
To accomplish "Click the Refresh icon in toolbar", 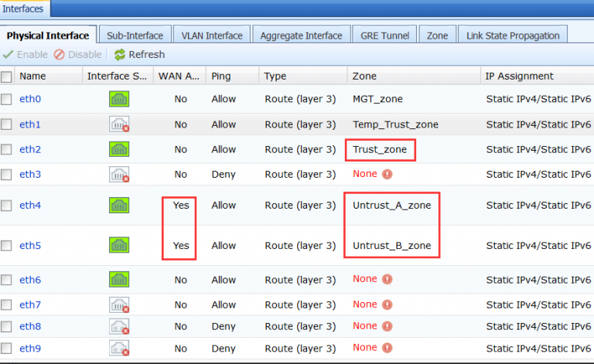I will click(x=120, y=55).
